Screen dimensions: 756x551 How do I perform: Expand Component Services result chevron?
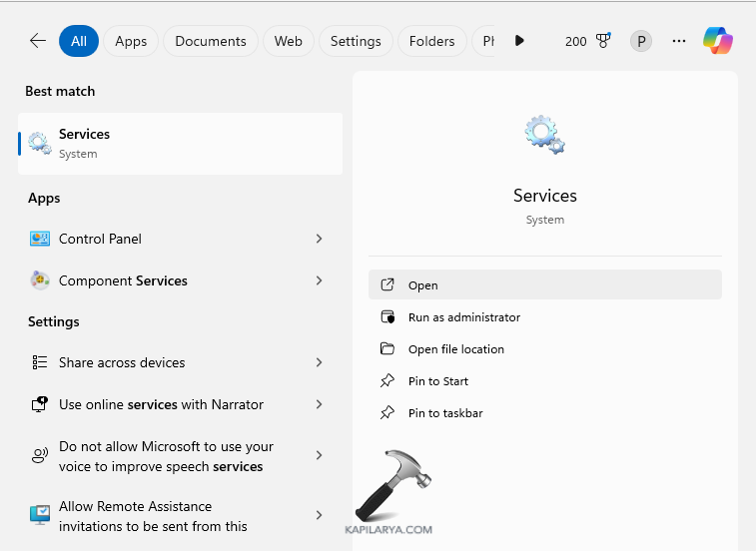coord(319,280)
